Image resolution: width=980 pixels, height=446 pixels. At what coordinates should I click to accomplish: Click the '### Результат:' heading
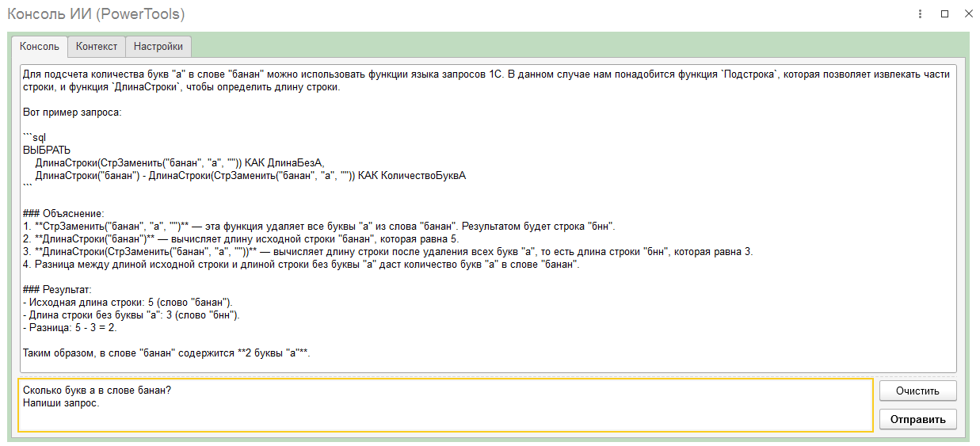click(58, 291)
